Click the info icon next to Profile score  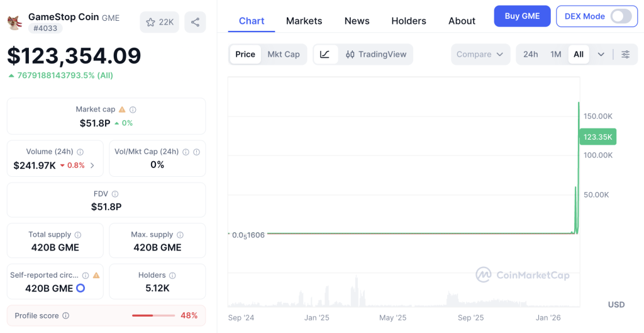point(66,315)
